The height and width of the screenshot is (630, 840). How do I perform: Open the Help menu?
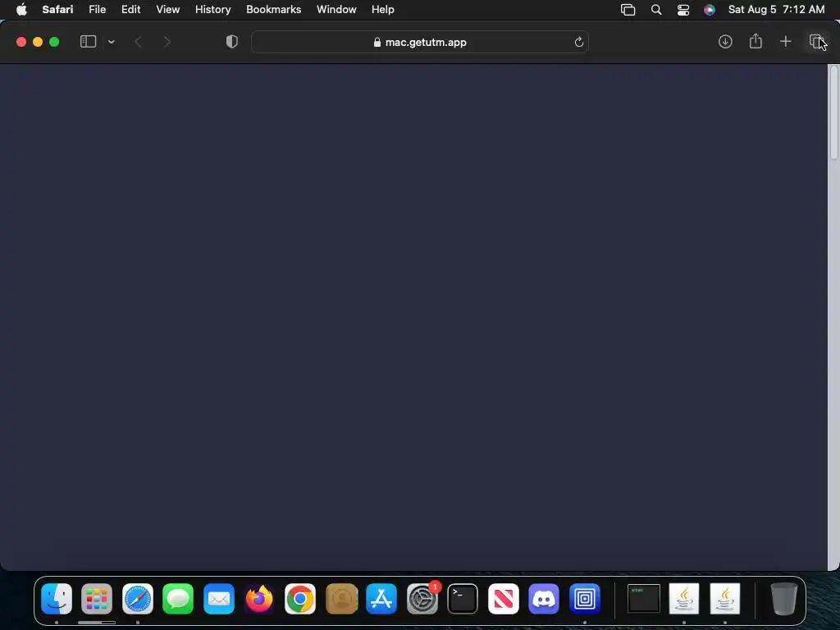click(382, 10)
